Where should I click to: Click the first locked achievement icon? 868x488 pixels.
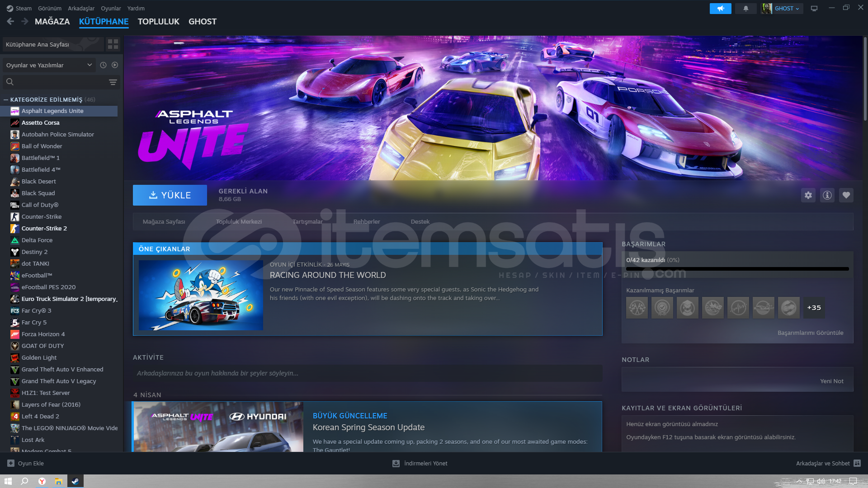point(637,308)
